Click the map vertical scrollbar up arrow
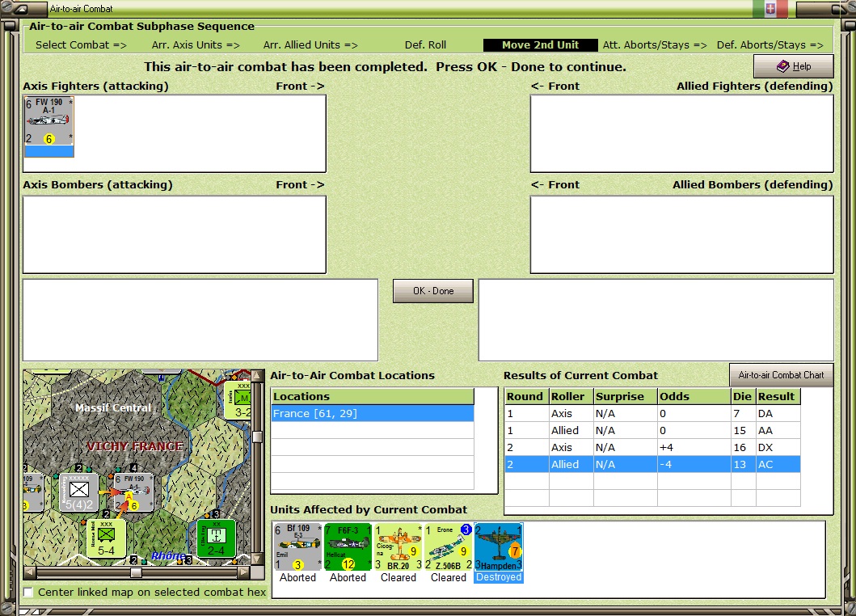 click(257, 376)
